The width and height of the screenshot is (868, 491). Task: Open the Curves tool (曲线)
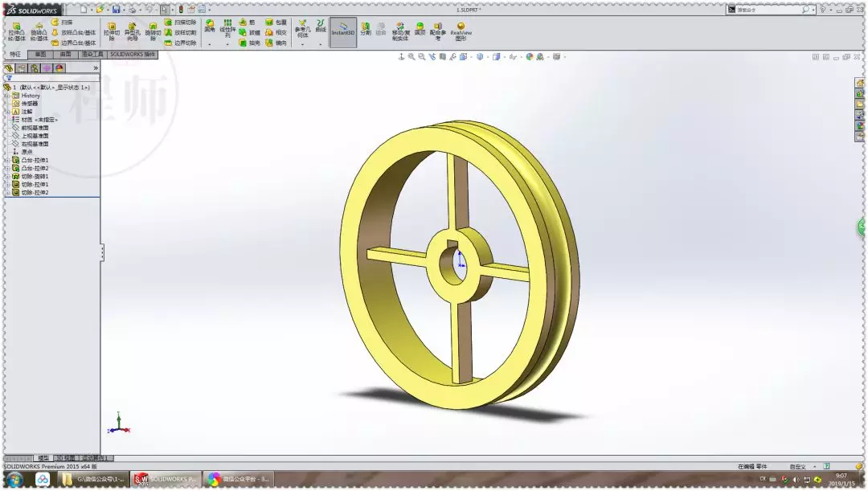click(x=321, y=26)
